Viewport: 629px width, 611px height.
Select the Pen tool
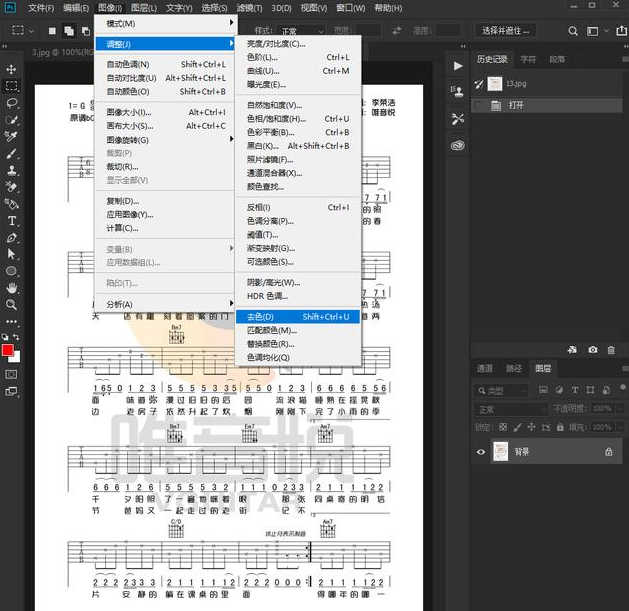pyautogui.click(x=11, y=237)
